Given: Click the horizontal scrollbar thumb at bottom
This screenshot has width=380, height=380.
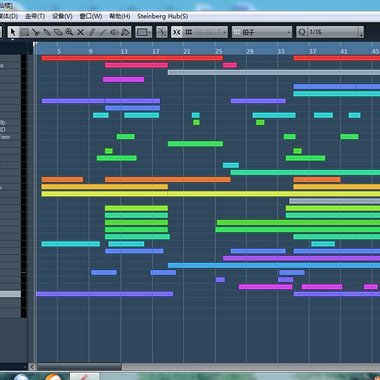Looking at the screenshot, I should point(79,367).
